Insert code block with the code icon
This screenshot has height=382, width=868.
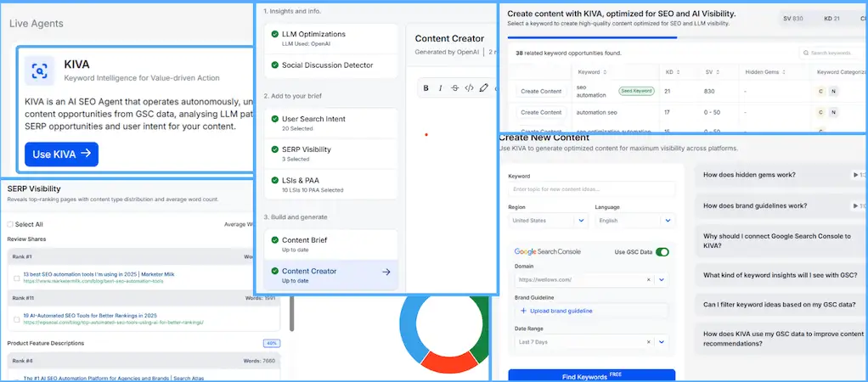(x=469, y=87)
